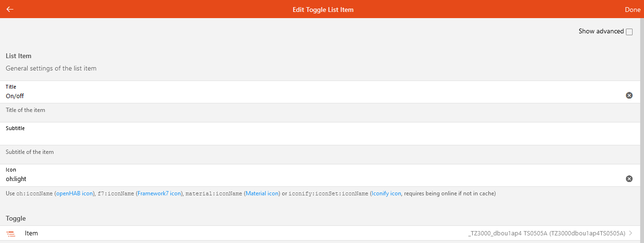This screenshot has width=644, height=243.
Task: Click the Edit Toggle List Item title
Action: point(323,10)
